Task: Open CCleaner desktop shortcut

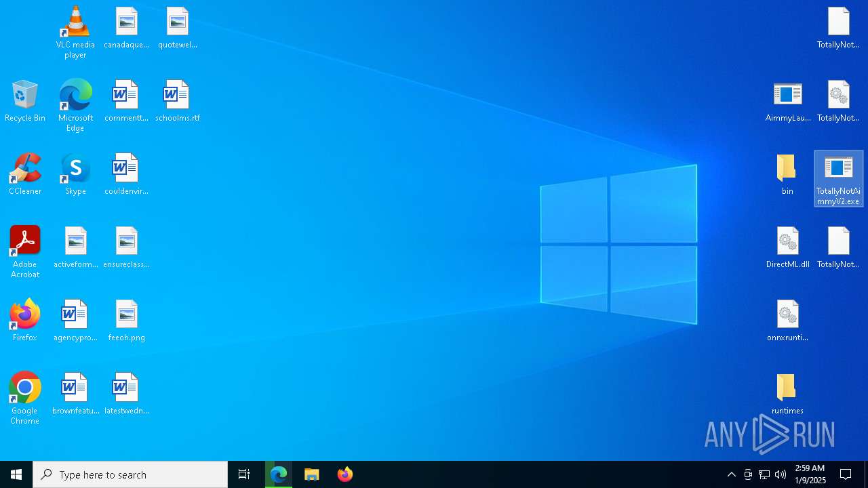Action: (x=25, y=174)
